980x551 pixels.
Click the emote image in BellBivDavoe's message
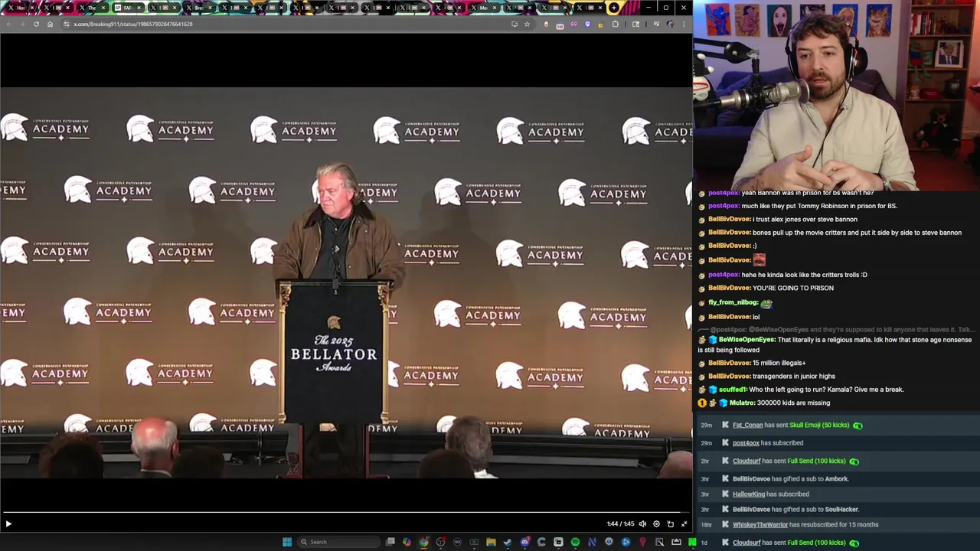[x=759, y=260]
